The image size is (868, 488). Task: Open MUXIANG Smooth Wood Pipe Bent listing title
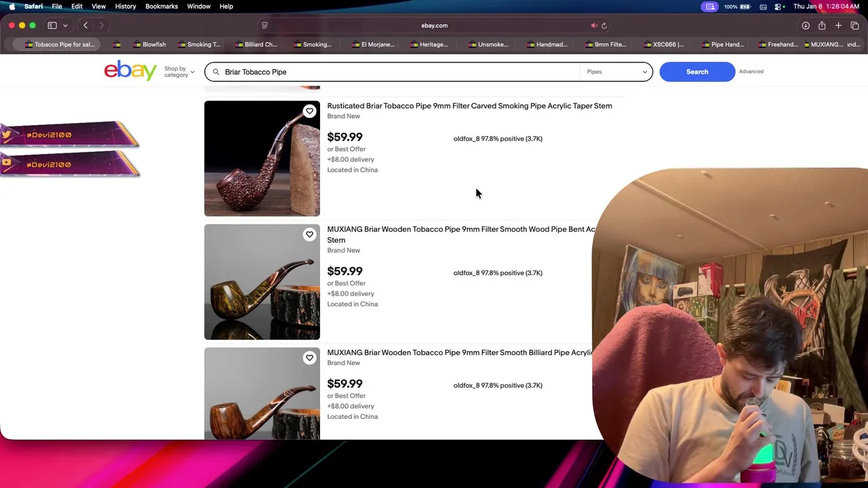tap(461, 235)
